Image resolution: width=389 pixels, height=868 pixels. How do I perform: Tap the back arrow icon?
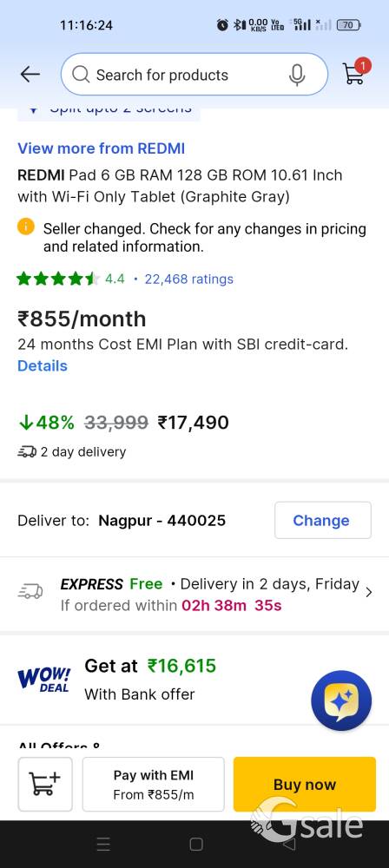[30, 74]
